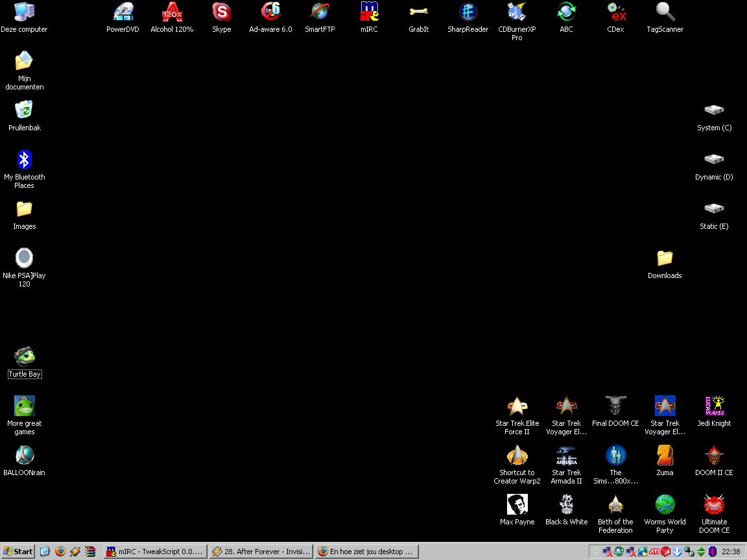Select Birth of the Federation icon

point(615,514)
